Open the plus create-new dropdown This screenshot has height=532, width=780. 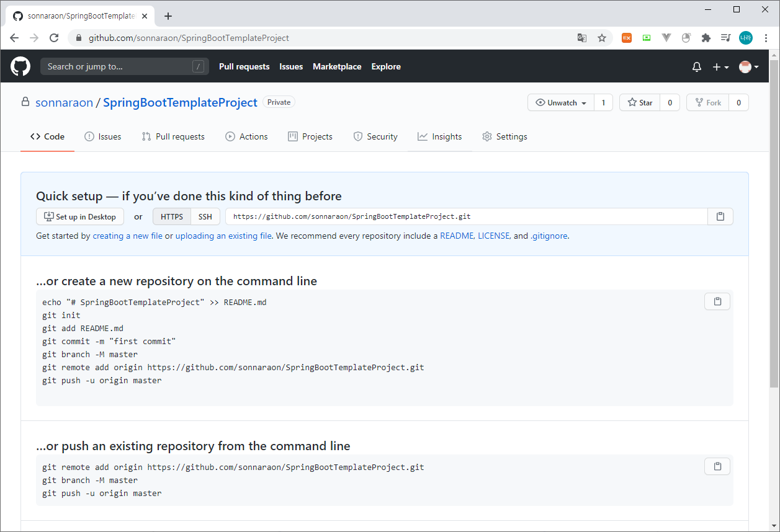point(720,67)
